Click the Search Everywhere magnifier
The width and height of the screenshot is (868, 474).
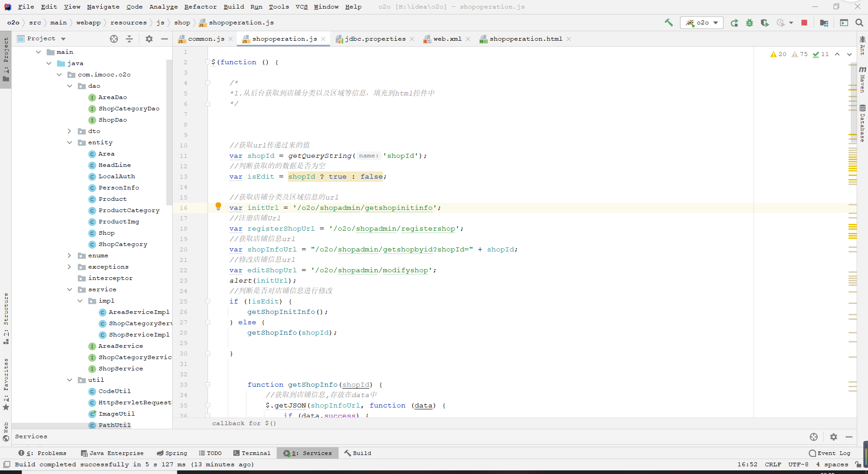click(x=859, y=23)
